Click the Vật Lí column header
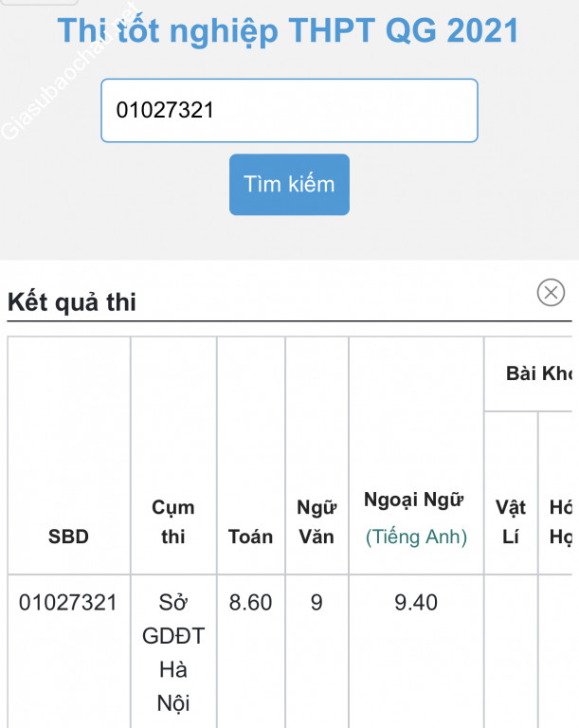 click(511, 522)
